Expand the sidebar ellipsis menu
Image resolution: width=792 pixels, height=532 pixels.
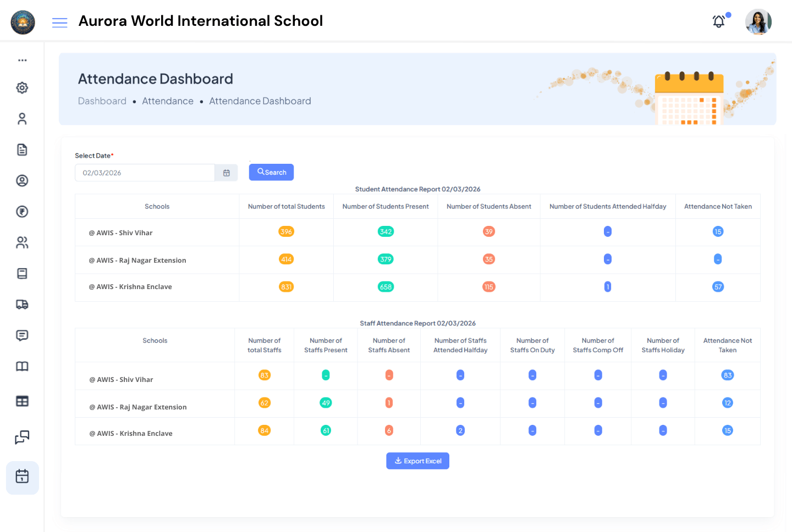(x=22, y=59)
